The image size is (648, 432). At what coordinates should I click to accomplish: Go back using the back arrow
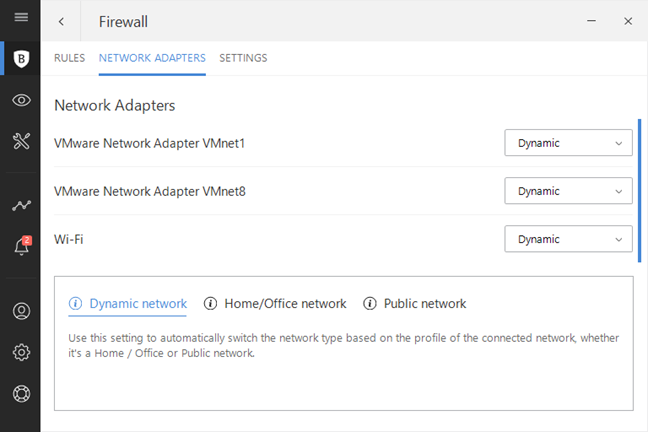[62, 21]
